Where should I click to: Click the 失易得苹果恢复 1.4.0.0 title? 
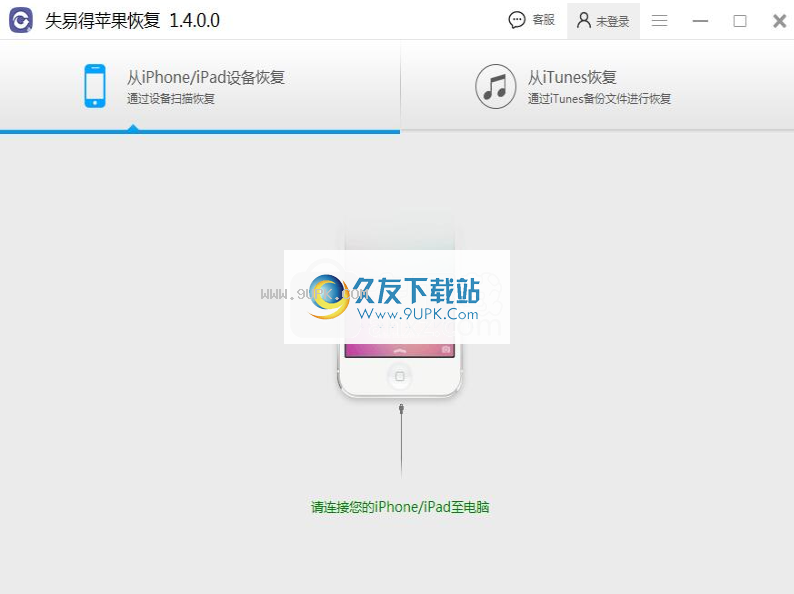[132, 21]
